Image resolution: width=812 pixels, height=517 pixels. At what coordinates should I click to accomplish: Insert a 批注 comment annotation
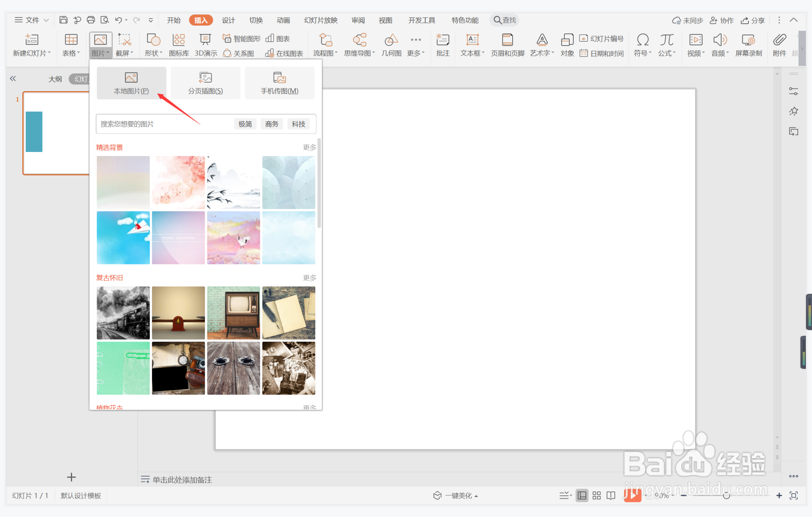click(443, 44)
